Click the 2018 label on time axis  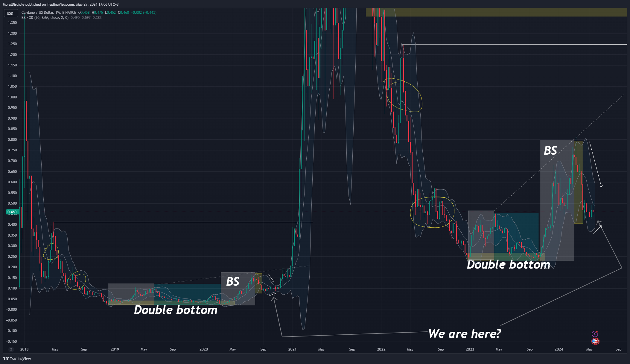[x=24, y=349]
